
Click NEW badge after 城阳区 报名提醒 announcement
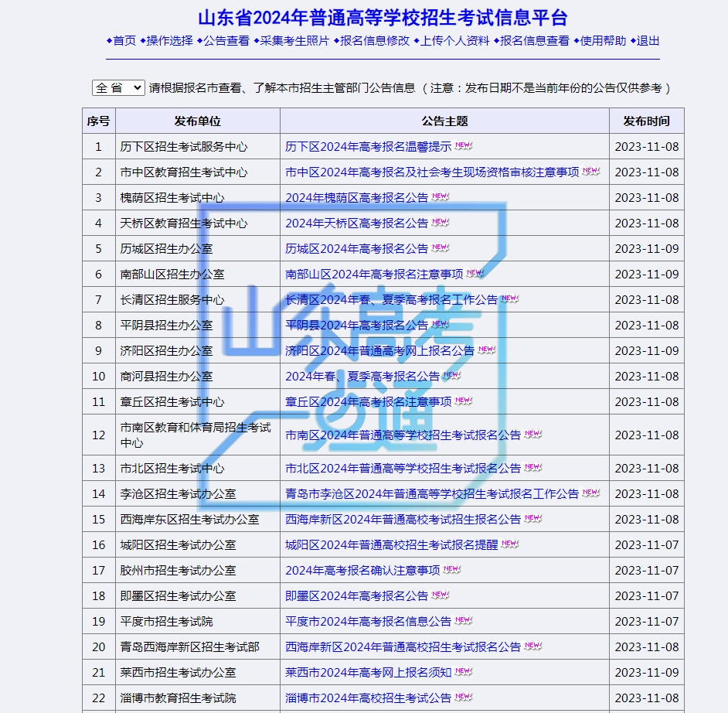pos(509,544)
